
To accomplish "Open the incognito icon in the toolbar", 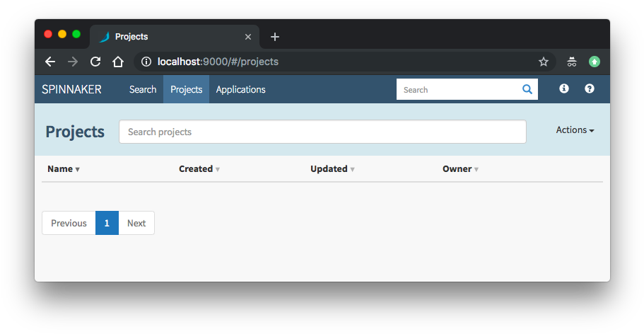I will 572,62.
